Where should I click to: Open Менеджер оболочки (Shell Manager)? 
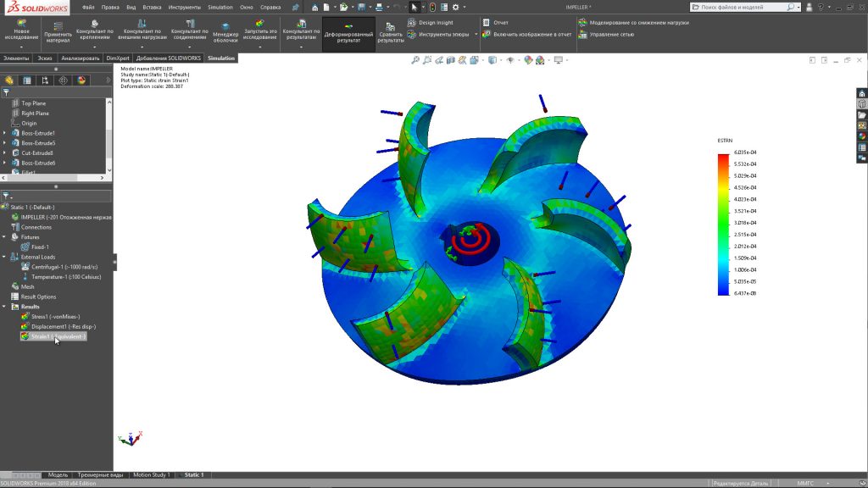click(x=225, y=33)
